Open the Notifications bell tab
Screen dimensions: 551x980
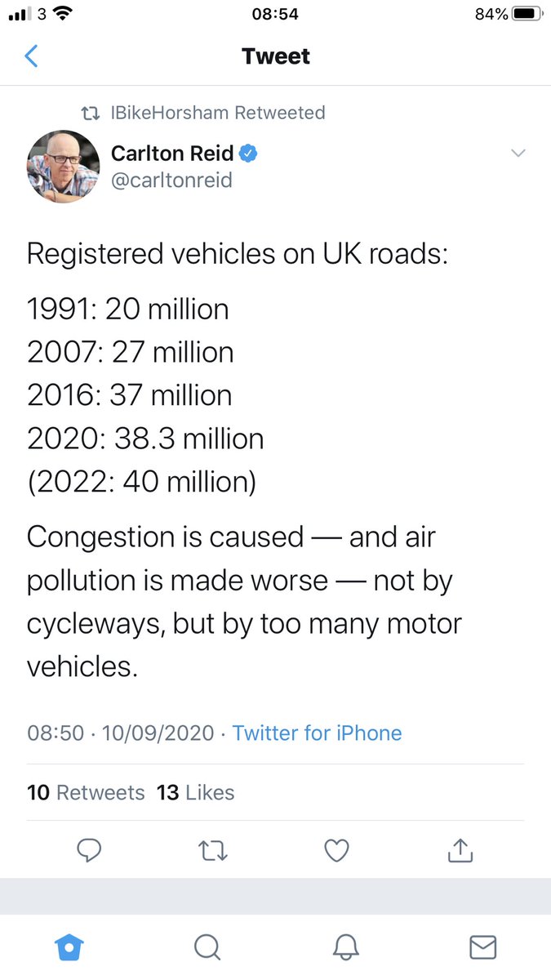click(346, 947)
